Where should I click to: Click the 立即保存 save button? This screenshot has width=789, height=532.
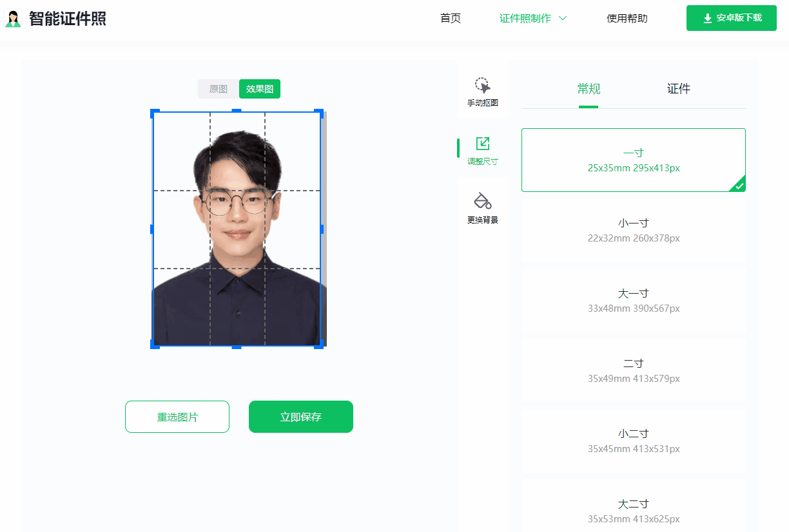point(301,417)
